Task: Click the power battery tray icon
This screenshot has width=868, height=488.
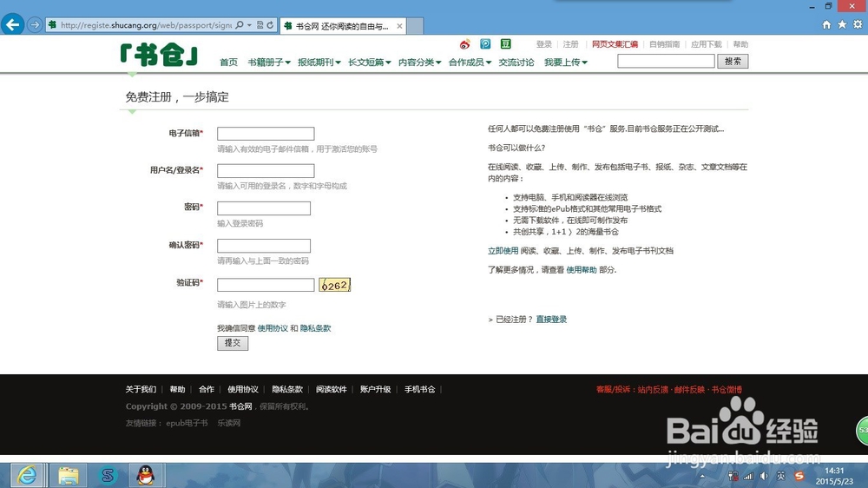Action: [x=733, y=476]
